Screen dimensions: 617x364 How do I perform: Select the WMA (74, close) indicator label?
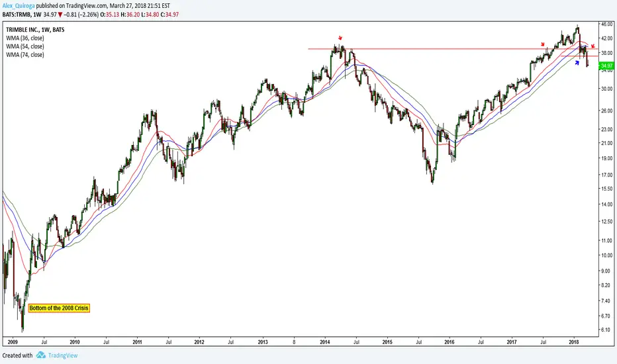[x=24, y=55]
